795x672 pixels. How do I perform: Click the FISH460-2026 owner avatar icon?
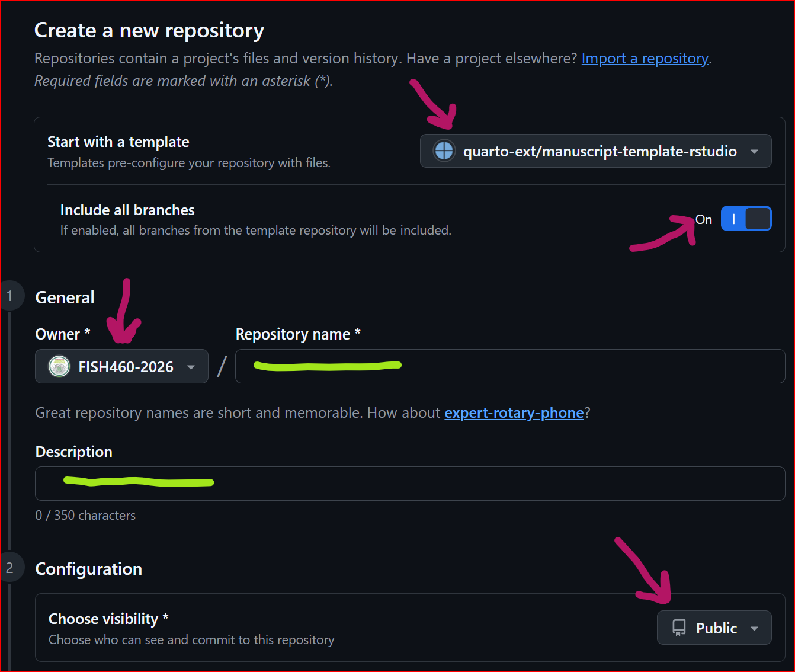coord(59,367)
